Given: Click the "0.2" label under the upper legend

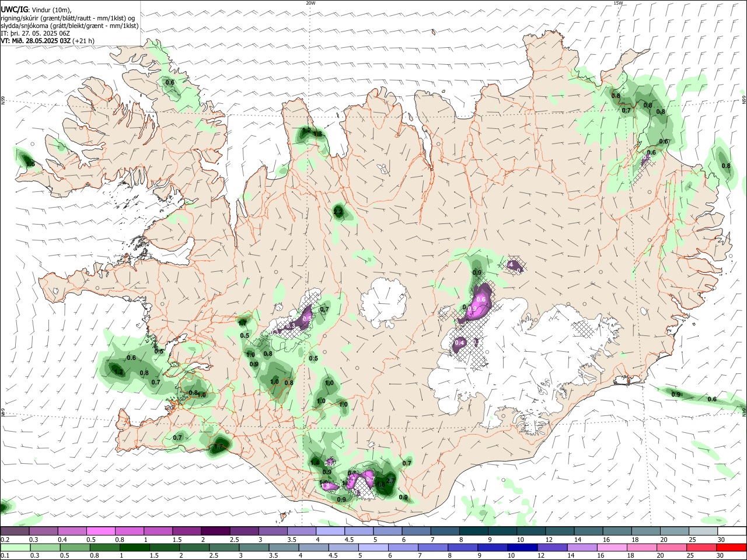Looking at the screenshot, I should 5,540.
